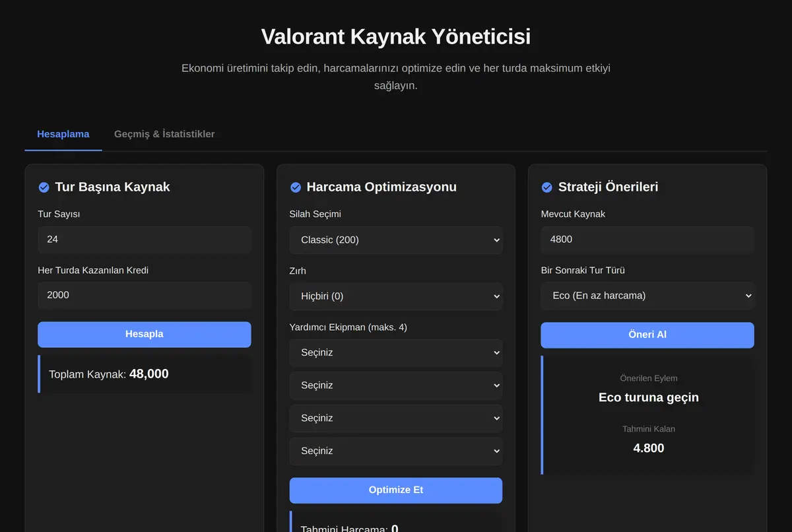
Task: Click the Toplam Kaynak 48,000 result
Action: click(x=145, y=374)
